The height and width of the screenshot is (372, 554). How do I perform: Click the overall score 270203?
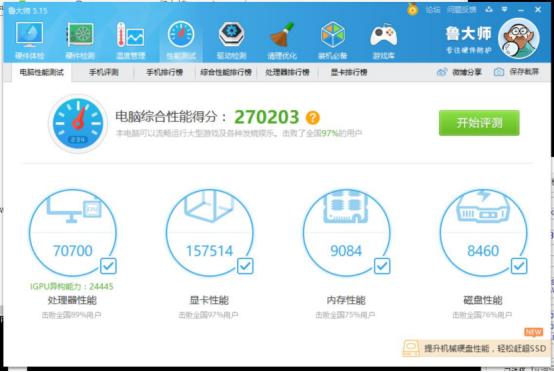click(267, 117)
